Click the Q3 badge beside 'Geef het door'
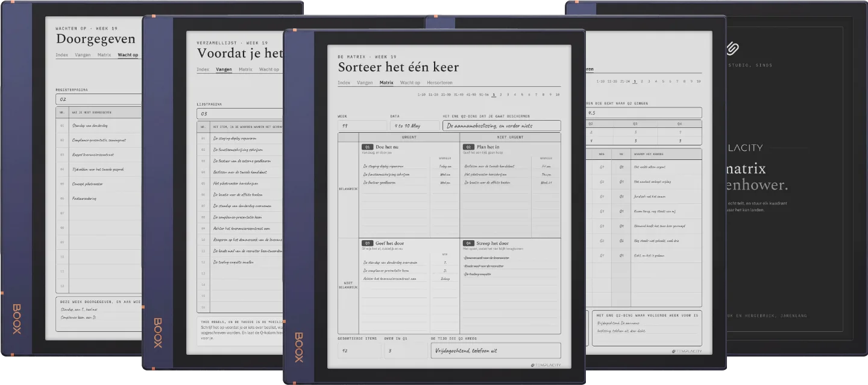868x385 pixels. coord(367,243)
